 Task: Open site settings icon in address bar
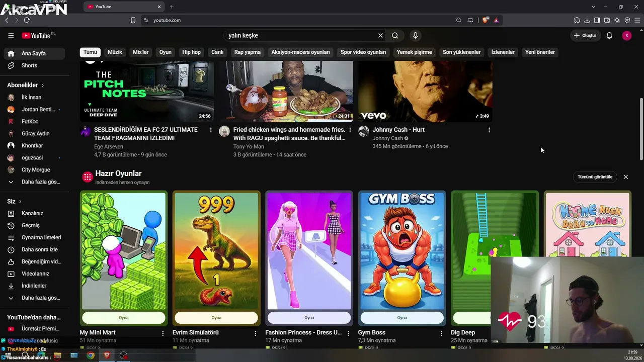pyautogui.click(x=146, y=20)
